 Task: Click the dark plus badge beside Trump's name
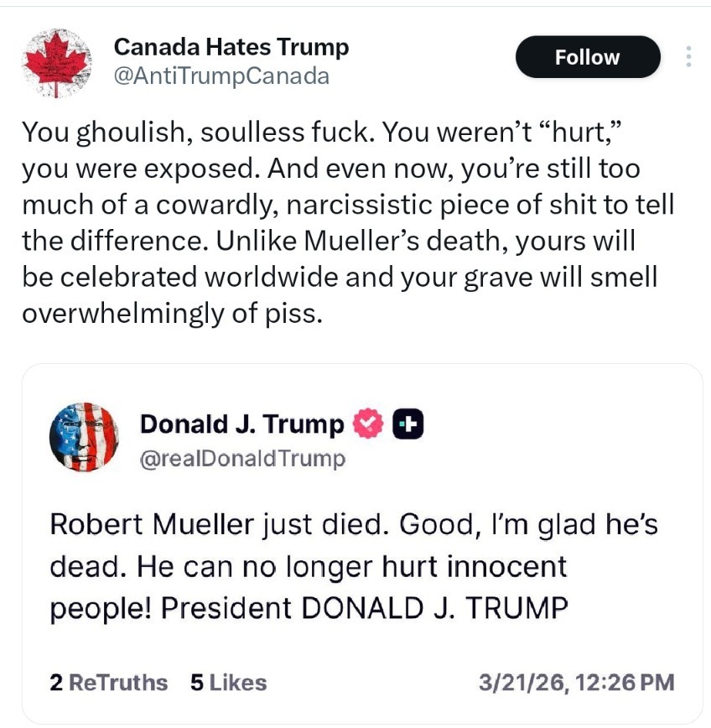pos(408,425)
